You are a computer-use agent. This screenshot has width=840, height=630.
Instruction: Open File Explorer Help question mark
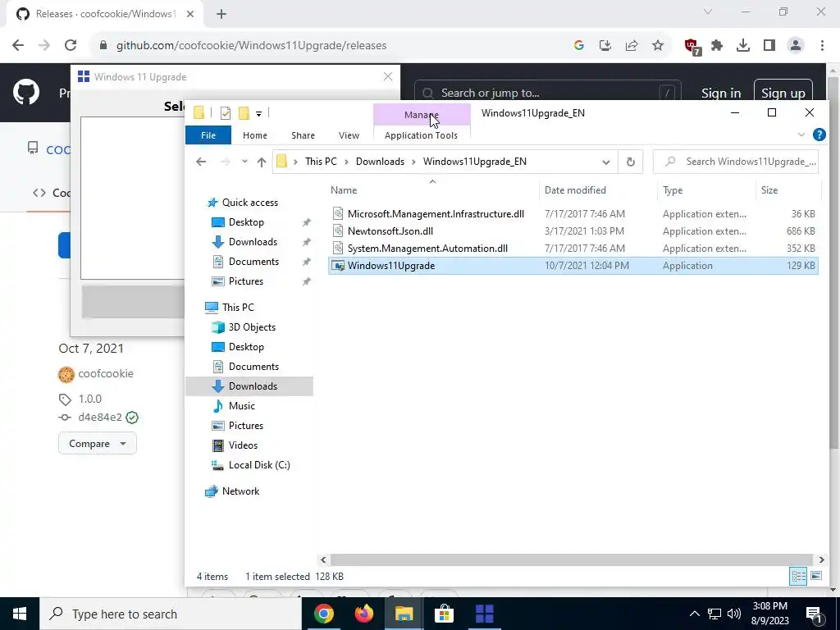[x=819, y=135]
